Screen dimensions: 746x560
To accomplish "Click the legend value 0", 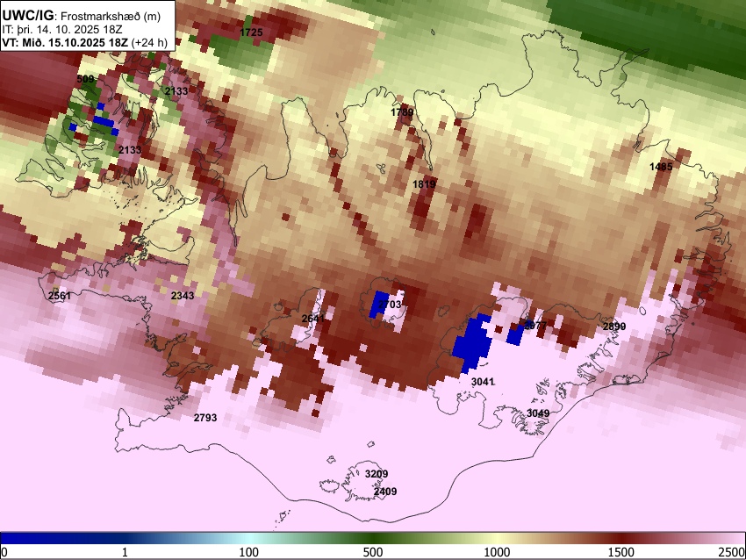I will point(4,552).
